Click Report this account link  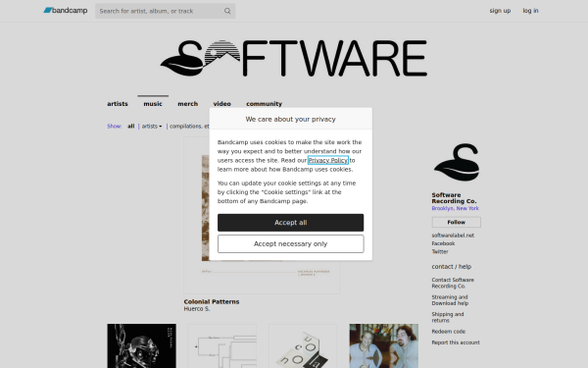[x=456, y=342]
